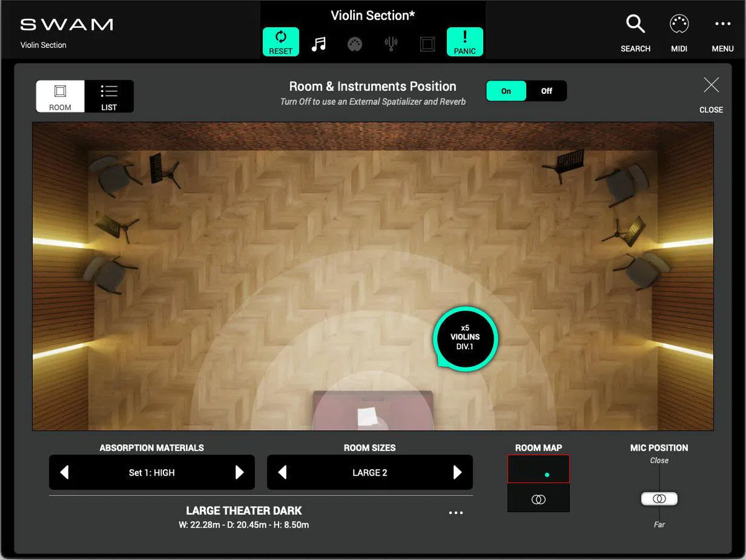This screenshot has width=746, height=560.
Task: Switch to the List view tab
Action: tap(109, 96)
